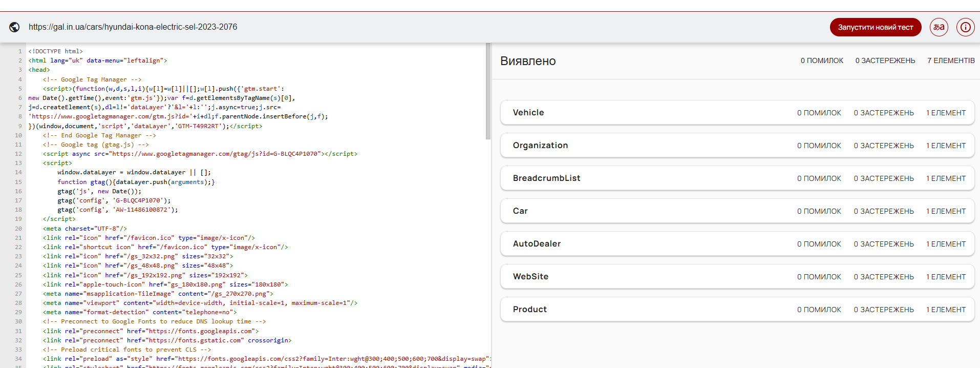The width and height of the screenshot is (980, 368).
Task: Click the function gtag() code line
Action: 136,182
